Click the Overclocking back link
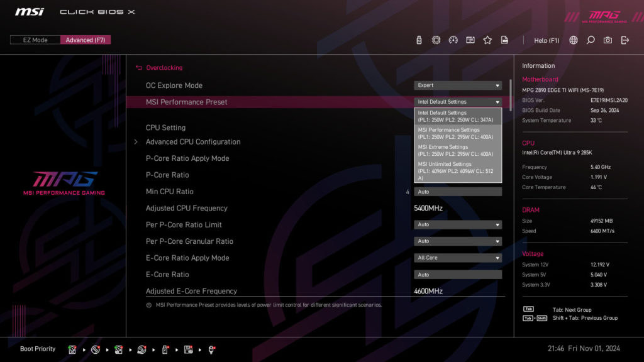The height and width of the screenshot is (362, 644). (163, 67)
